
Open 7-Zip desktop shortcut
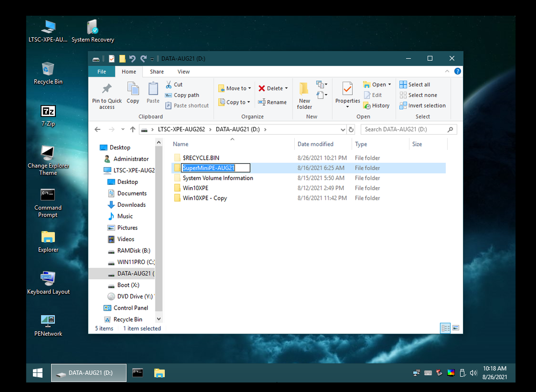pyautogui.click(x=48, y=116)
